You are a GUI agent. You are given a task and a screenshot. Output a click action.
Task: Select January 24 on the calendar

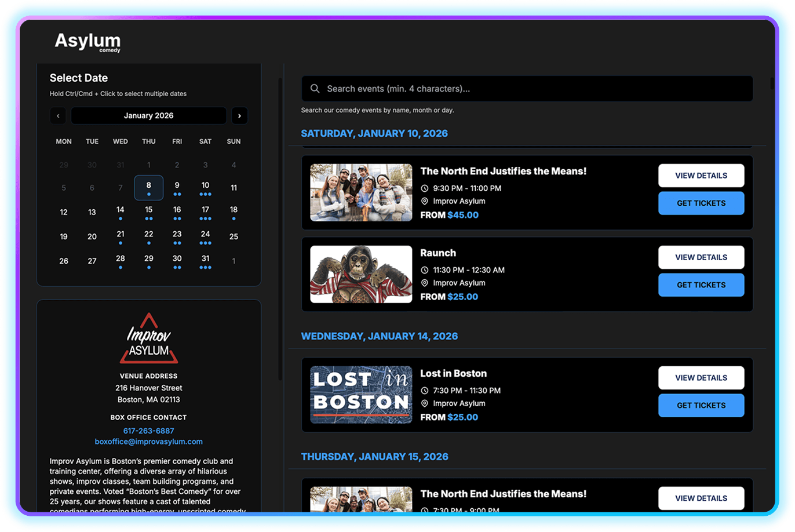pyautogui.click(x=206, y=236)
